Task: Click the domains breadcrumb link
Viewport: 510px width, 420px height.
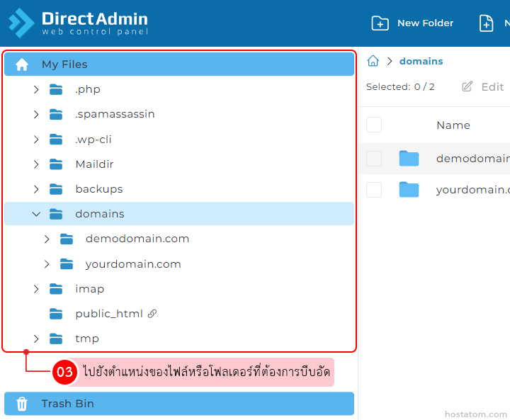Action: tap(421, 61)
